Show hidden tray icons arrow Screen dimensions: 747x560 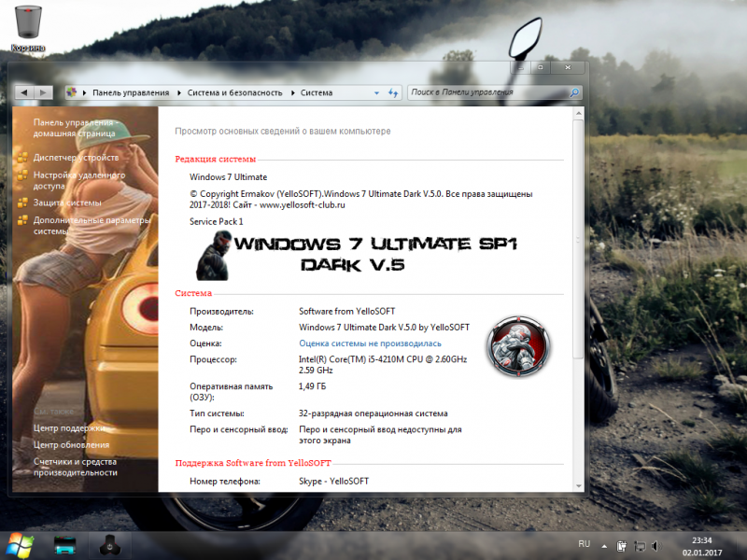604,546
